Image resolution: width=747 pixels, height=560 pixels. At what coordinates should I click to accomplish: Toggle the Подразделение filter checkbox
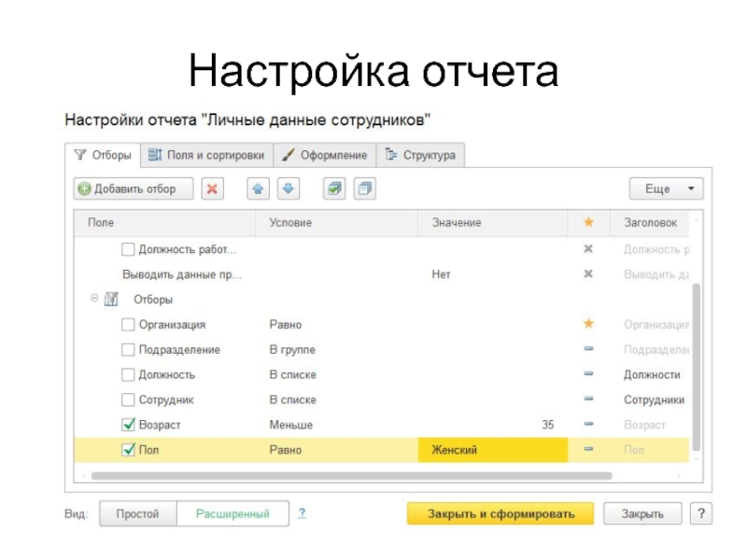click(129, 350)
